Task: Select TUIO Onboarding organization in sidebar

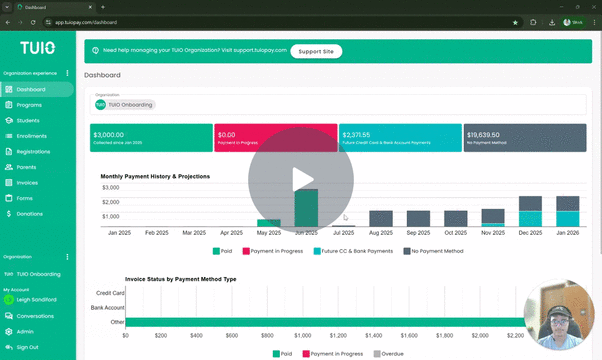Action: coord(33,274)
